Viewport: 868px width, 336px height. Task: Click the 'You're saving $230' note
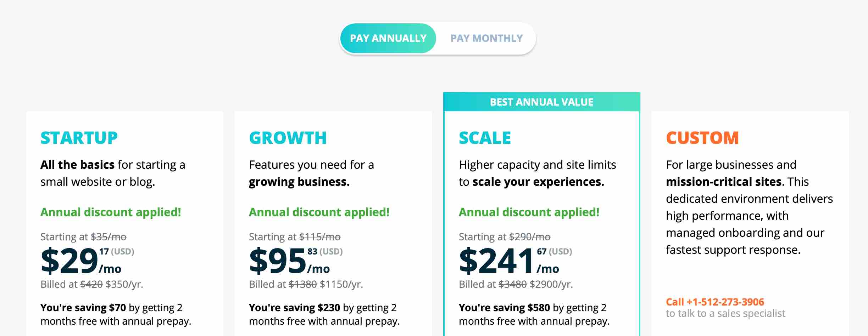(324, 314)
